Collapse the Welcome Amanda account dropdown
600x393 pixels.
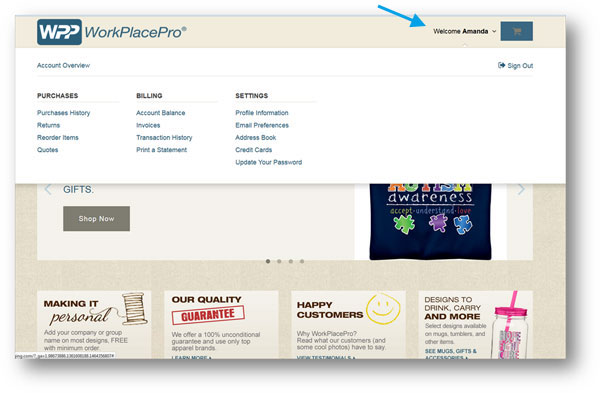coord(465,31)
